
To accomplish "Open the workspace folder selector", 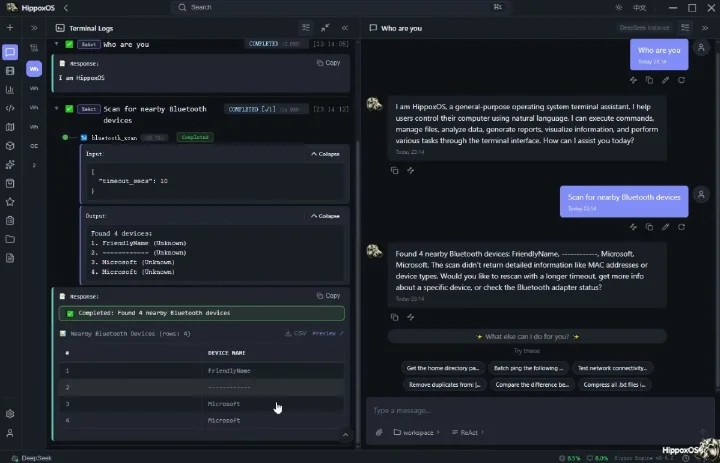I will tap(416, 432).
